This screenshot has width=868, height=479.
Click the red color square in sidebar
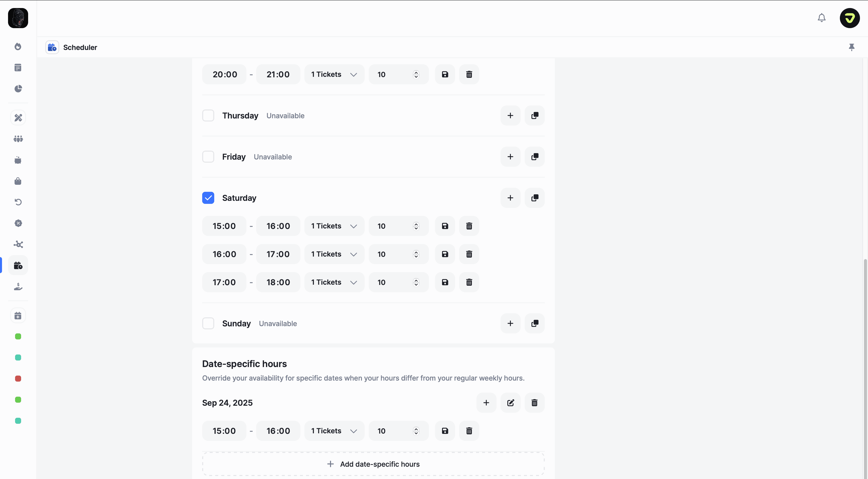[18, 379]
